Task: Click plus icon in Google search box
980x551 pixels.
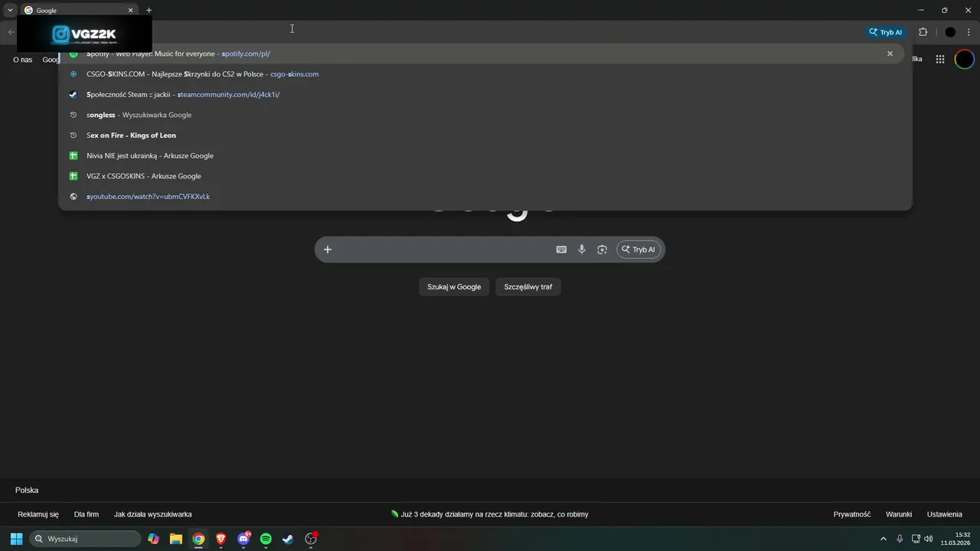Action: click(x=328, y=249)
